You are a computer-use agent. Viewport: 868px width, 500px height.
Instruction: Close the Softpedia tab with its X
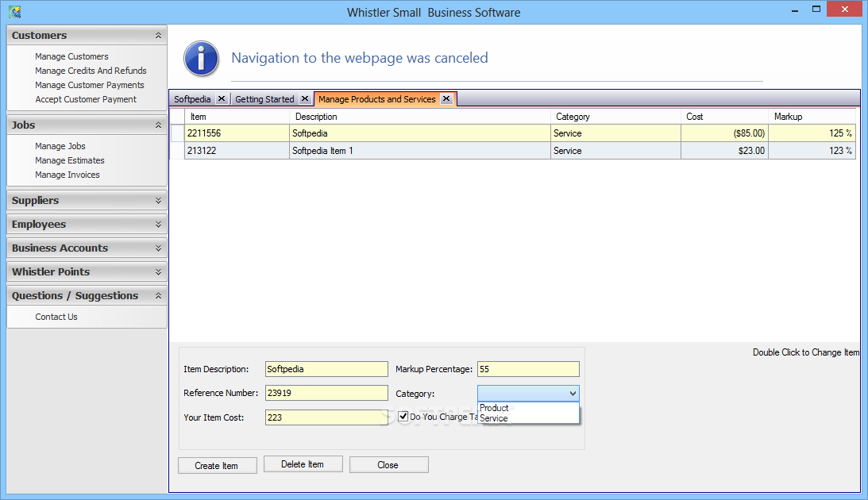click(x=222, y=98)
